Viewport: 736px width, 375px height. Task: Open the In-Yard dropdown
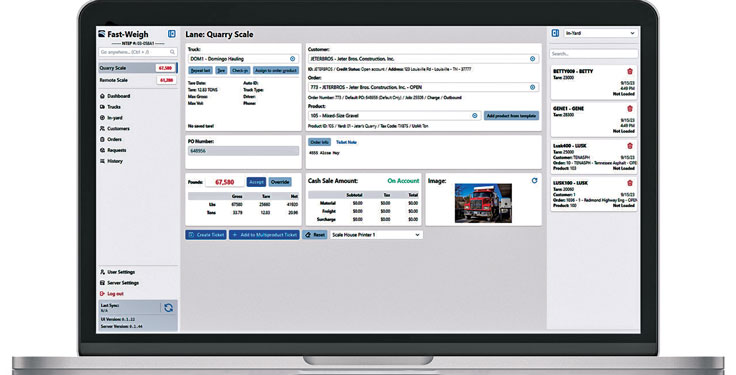[600, 33]
